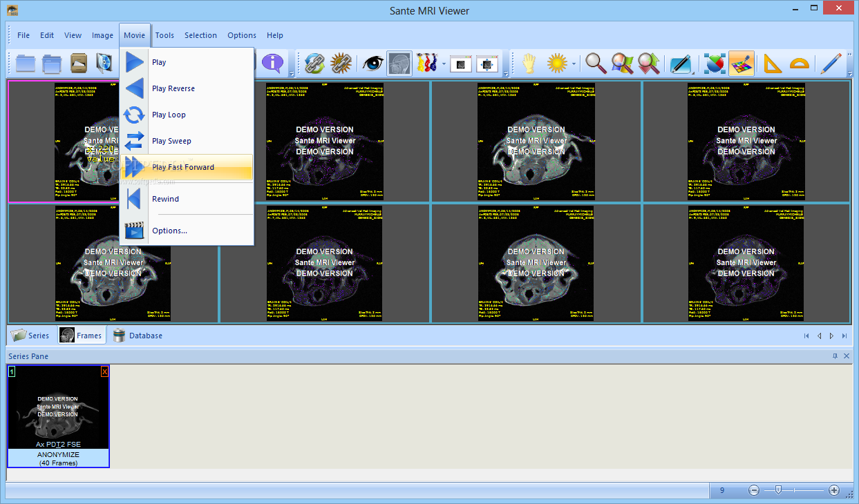This screenshot has height=504, width=859.
Task: Open dropdown arrow beside colored figures icon
Action: click(444, 64)
